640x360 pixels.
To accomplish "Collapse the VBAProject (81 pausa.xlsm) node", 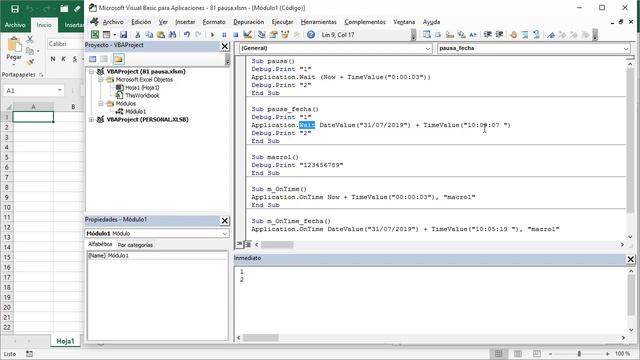I will tap(91, 71).
